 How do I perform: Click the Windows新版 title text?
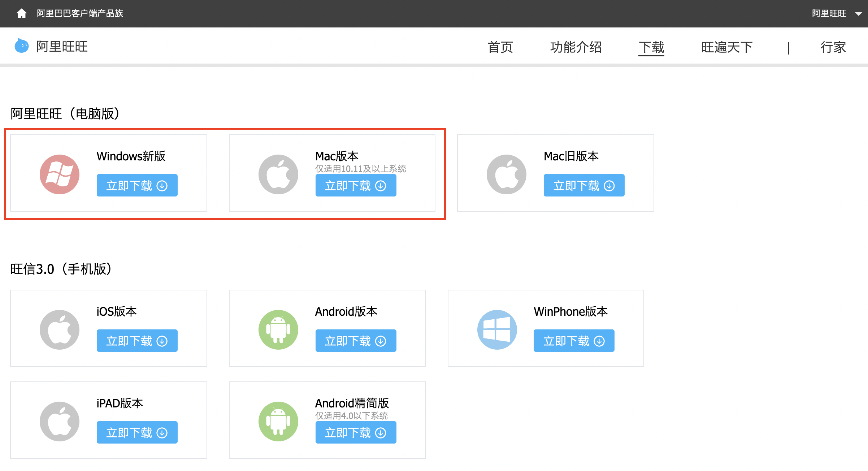(131, 156)
